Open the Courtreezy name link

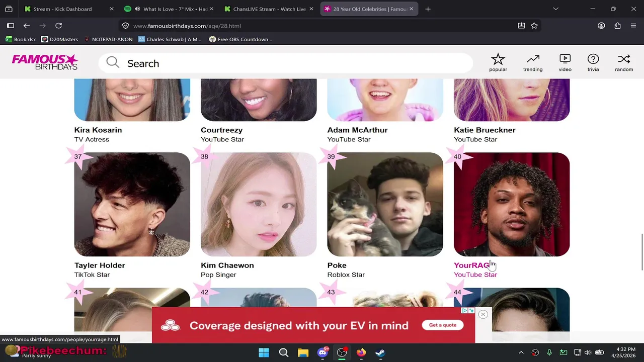222,130
